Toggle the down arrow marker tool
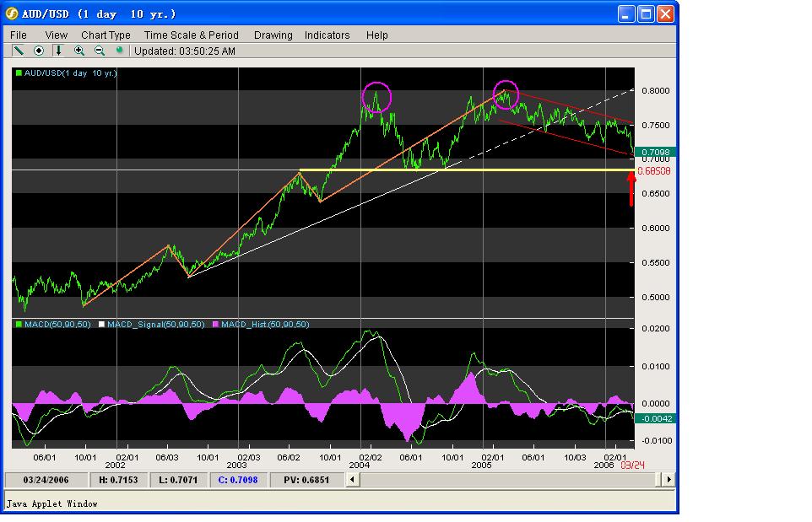This screenshot has height=522, width=812. (58, 51)
